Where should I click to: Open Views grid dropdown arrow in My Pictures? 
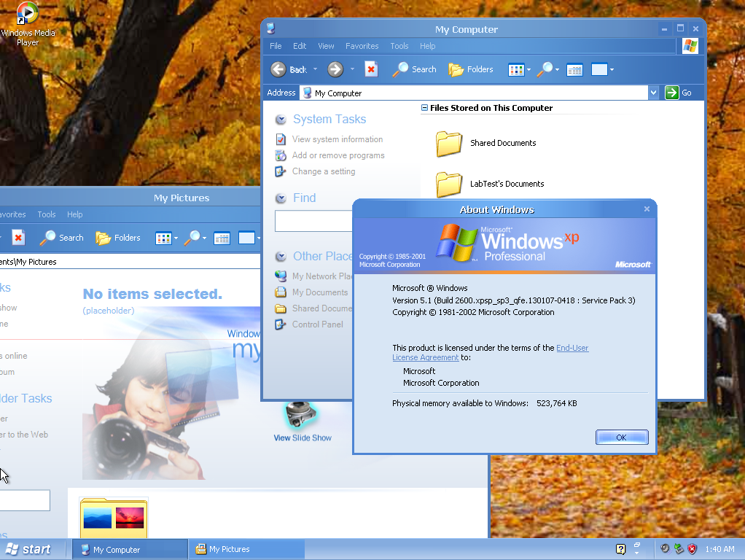pyautogui.click(x=176, y=238)
